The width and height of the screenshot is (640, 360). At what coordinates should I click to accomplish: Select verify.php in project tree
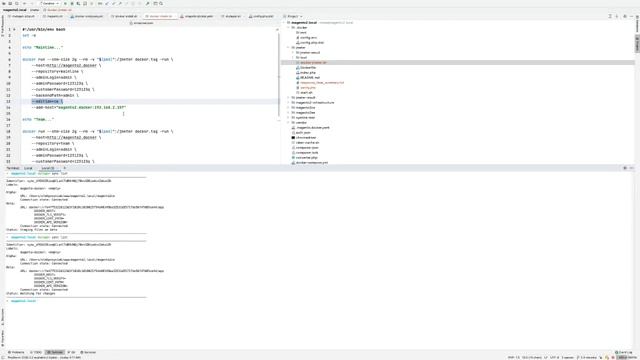[307, 88]
